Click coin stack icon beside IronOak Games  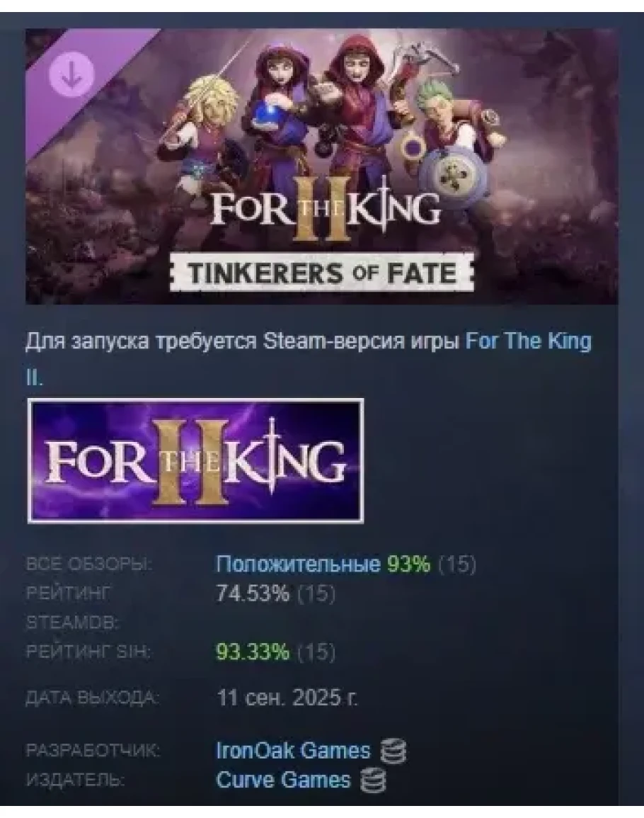point(393,751)
